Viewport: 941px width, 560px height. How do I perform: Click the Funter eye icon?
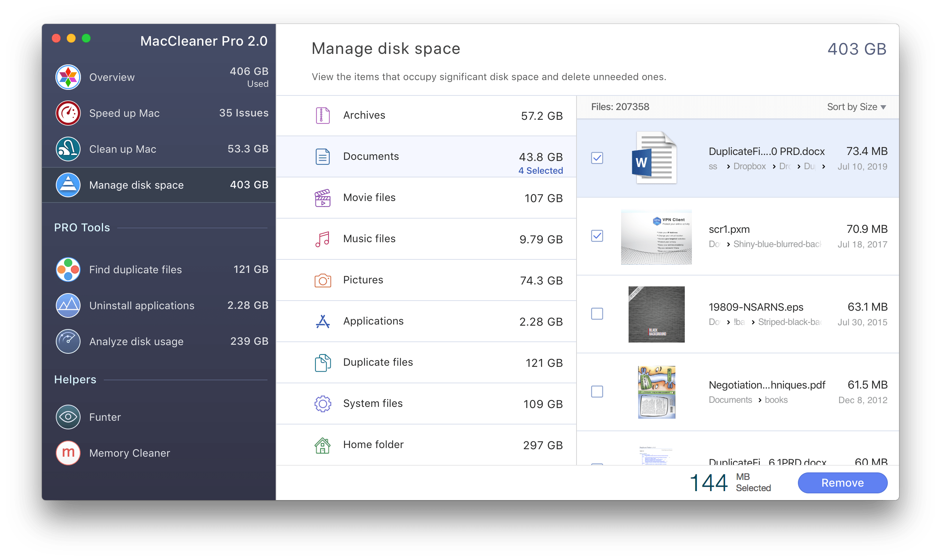(68, 417)
